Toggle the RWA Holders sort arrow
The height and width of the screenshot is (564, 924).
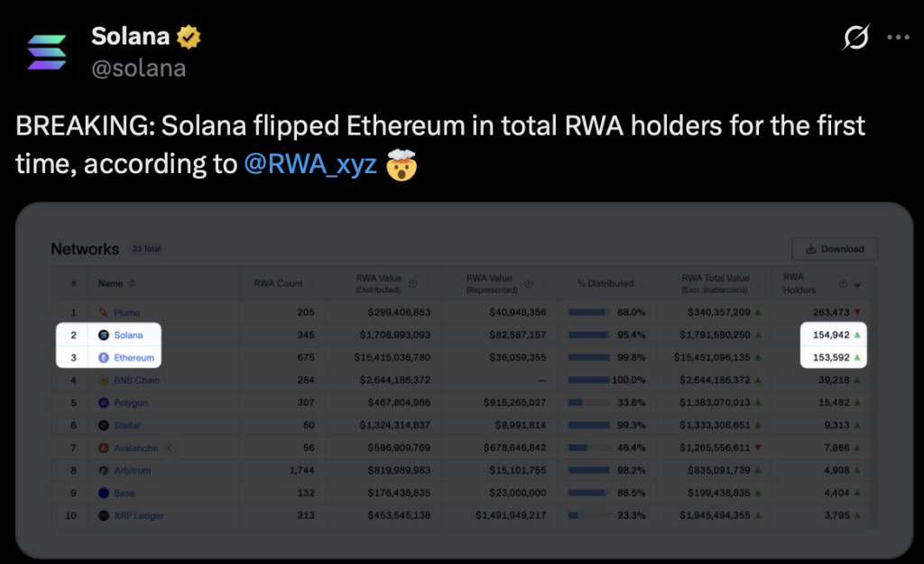pyautogui.click(x=856, y=284)
